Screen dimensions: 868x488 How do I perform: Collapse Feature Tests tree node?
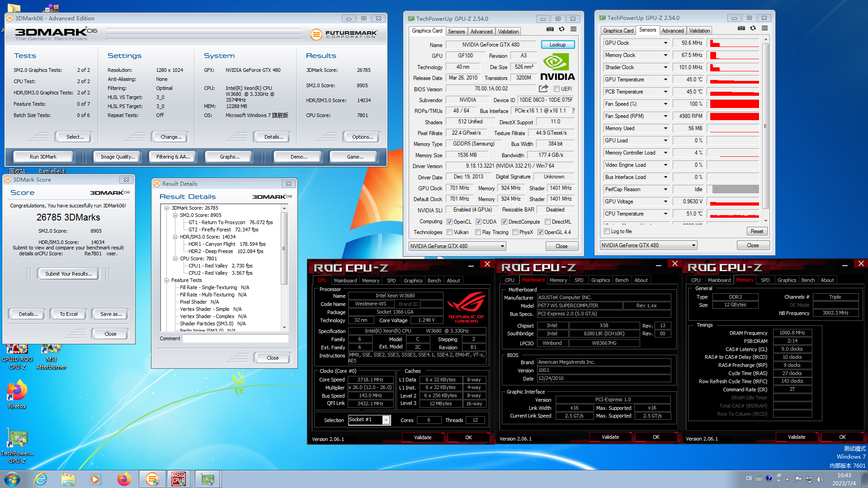(166, 281)
